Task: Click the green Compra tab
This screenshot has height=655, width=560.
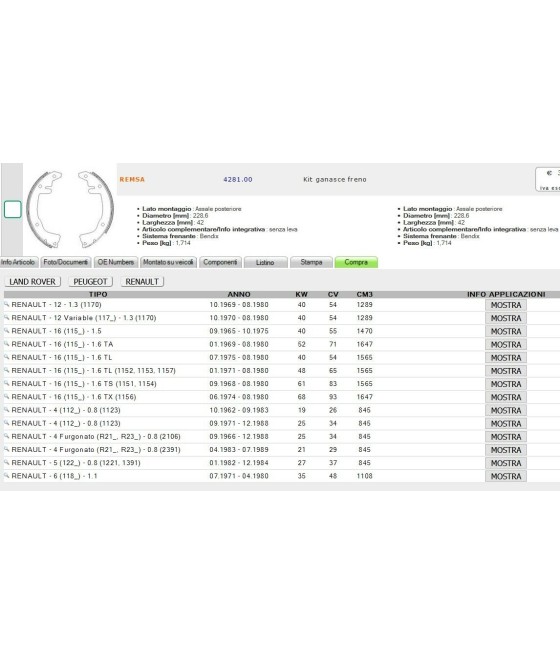Action: (x=356, y=262)
